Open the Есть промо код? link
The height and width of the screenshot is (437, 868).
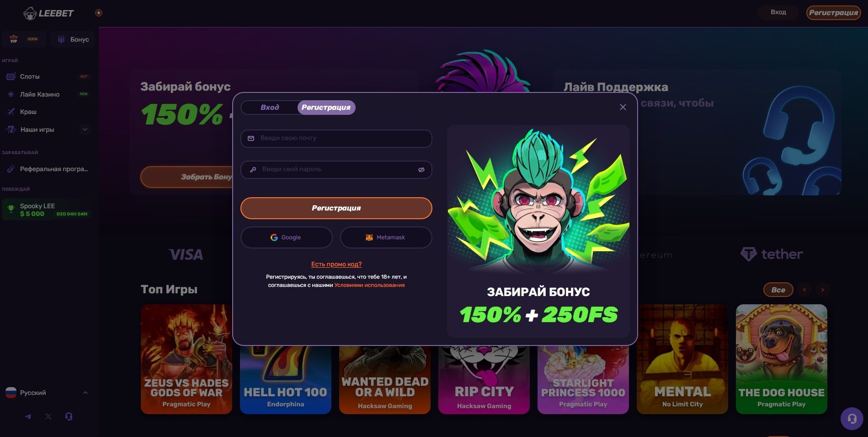click(336, 264)
